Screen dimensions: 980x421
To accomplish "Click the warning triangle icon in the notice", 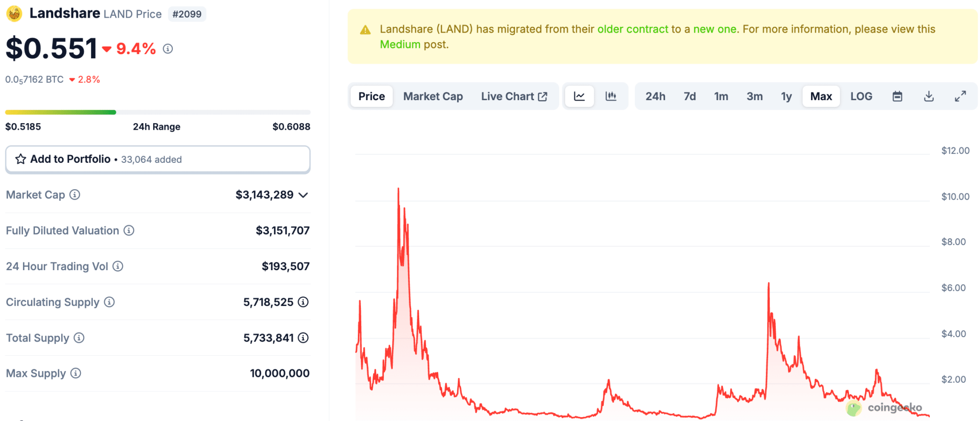I will (365, 30).
